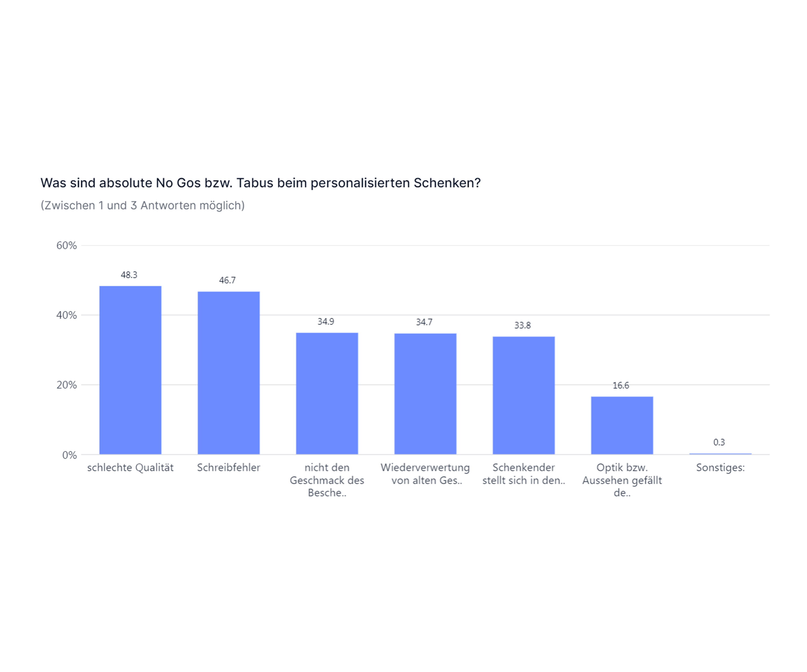This screenshot has height=672, width=807.
Task: Click the 20% y-axis label
Action: click(66, 385)
